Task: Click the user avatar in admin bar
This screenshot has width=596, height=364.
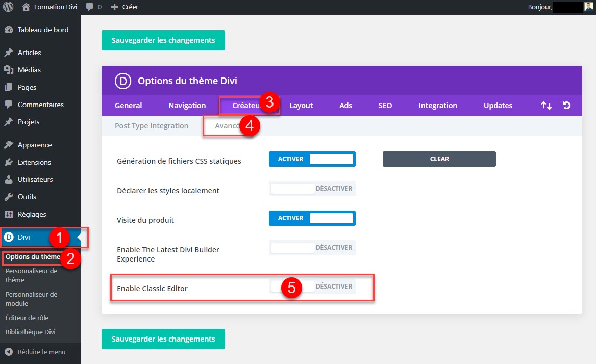Action: pyautogui.click(x=589, y=7)
